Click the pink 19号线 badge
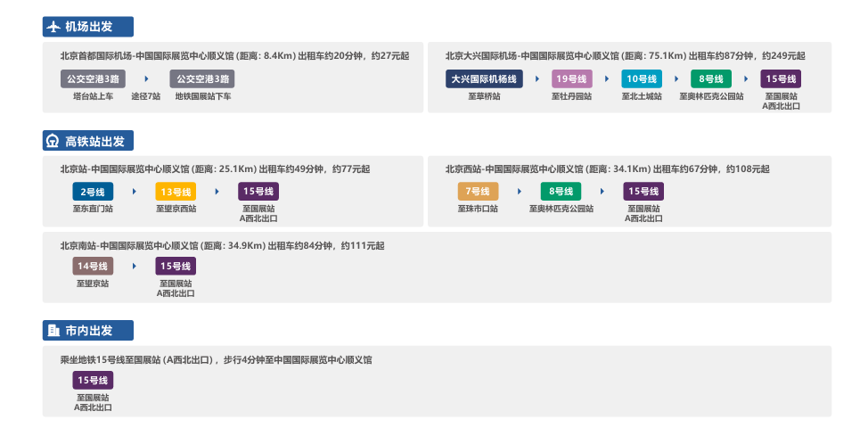Image resolution: width=868 pixels, height=436 pixels. click(572, 79)
